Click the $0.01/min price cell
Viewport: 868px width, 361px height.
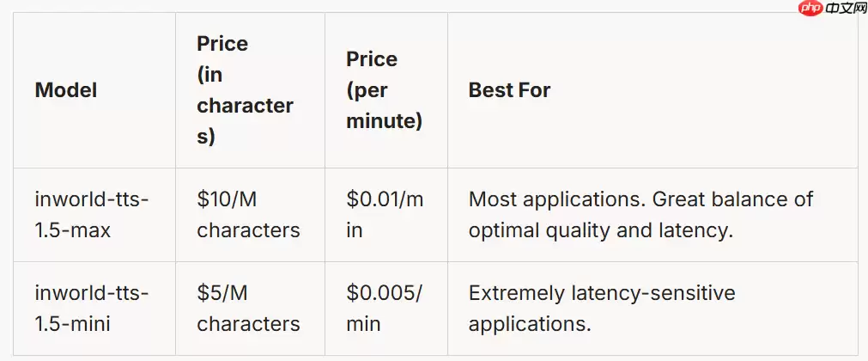(385, 215)
